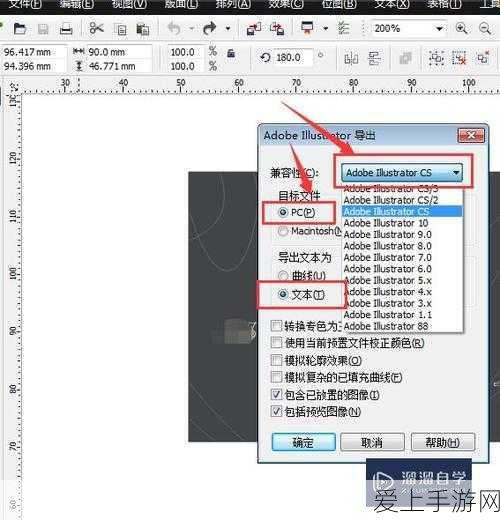The height and width of the screenshot is (520, 500).
Task: Enable 模拟轮廓效果(O) checkbox
Action: 276,360
